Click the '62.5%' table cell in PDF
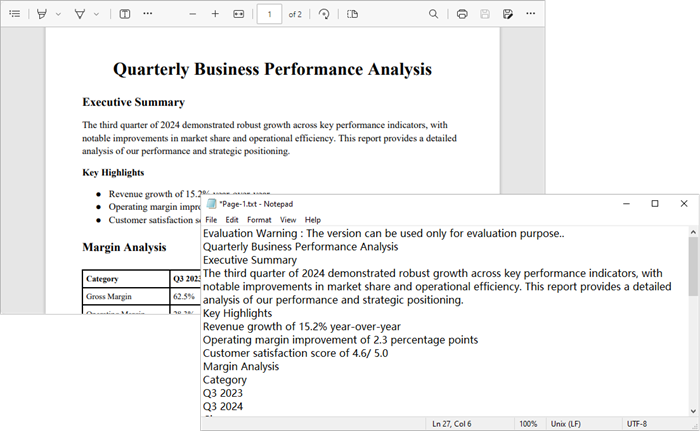Viewport: 700px width, 431px height. (184, 297)
